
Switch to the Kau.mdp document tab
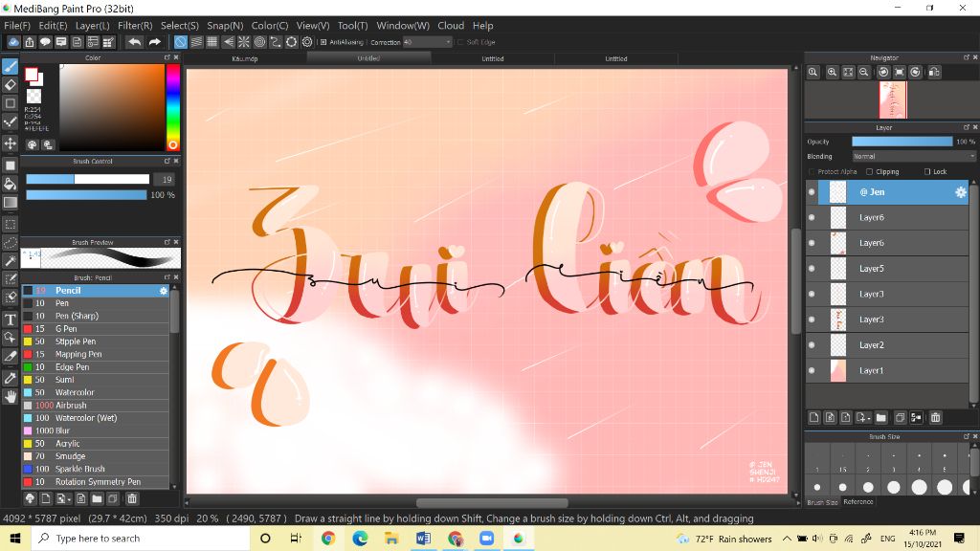point(244,58)
